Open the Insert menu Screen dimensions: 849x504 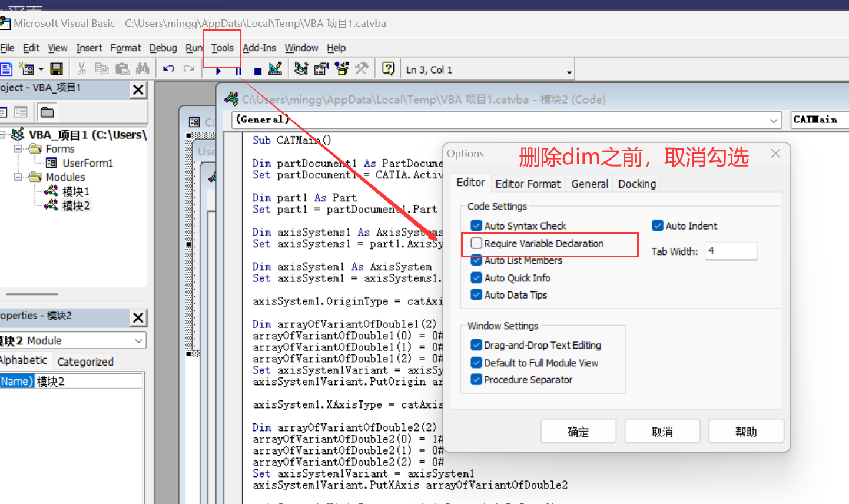click(89, 48)
